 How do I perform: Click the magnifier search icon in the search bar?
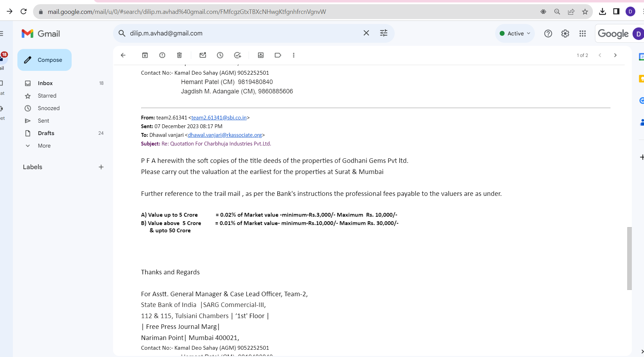(122, 33)
